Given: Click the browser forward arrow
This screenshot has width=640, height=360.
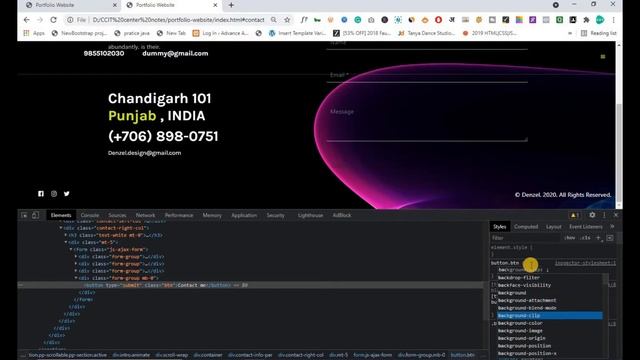Looking at the screenshot, I should click(40, 20).
